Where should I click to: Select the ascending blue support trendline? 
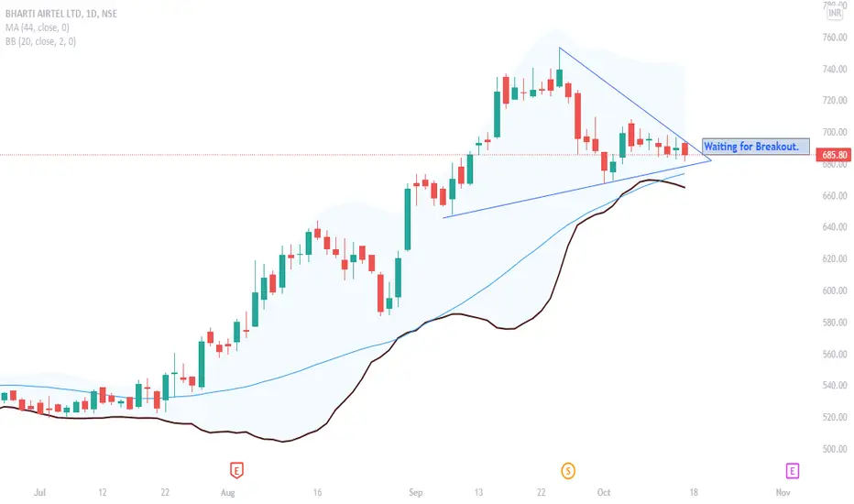tap(577, 189)
